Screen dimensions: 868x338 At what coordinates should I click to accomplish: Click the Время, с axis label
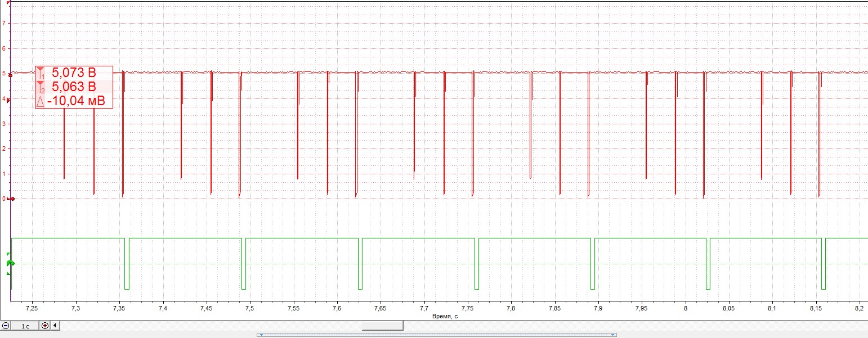pos(445,317)
